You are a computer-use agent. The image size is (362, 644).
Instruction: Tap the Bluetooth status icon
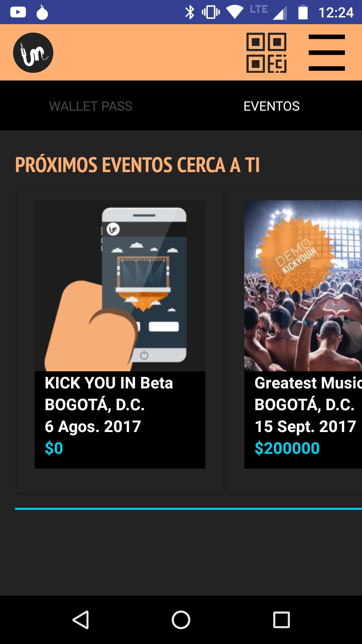[x=190, y=12]
